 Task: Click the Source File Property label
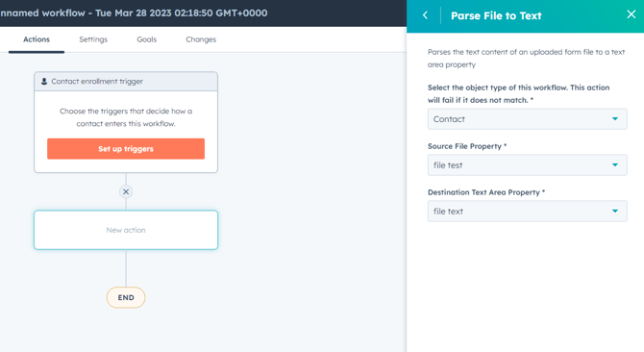(x=467, y=146)
